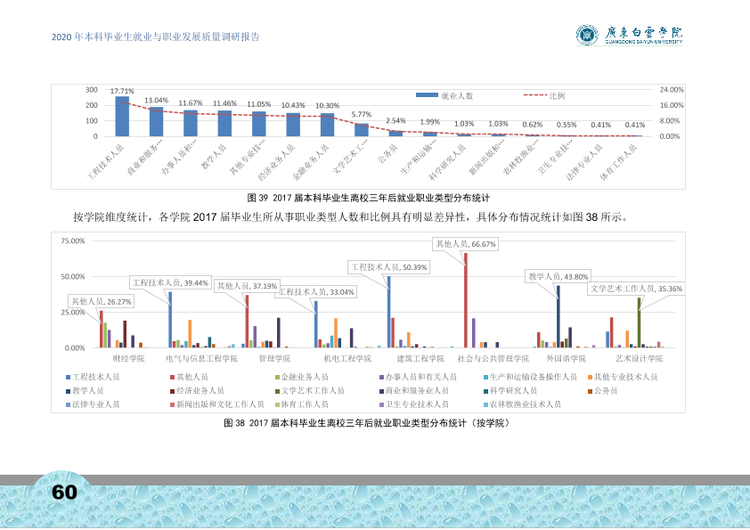Click the green 金融业务人员 legend square

[277, 377]
